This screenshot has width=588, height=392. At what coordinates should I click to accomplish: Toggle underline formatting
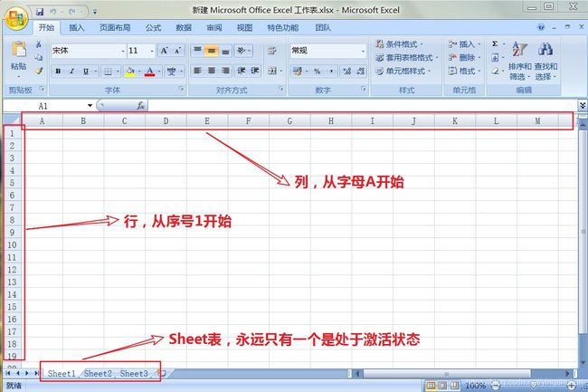tap(86, 71)
